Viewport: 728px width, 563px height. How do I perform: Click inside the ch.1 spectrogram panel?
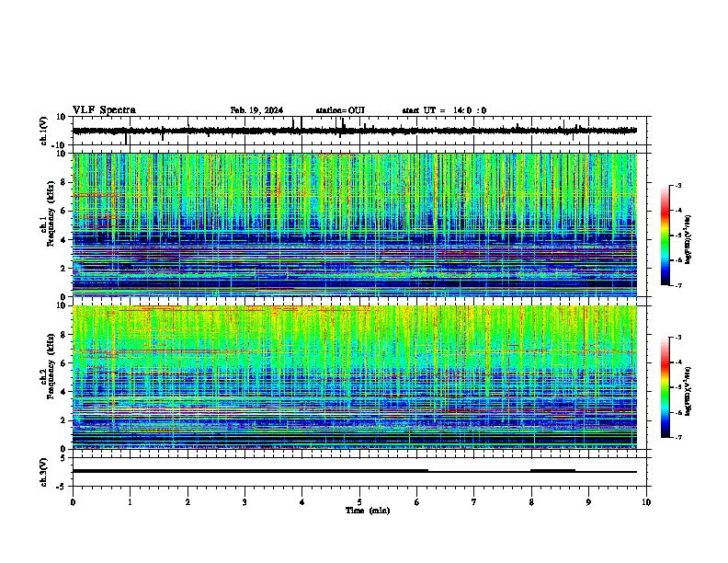pyautogui.click(x=355, y=224)
